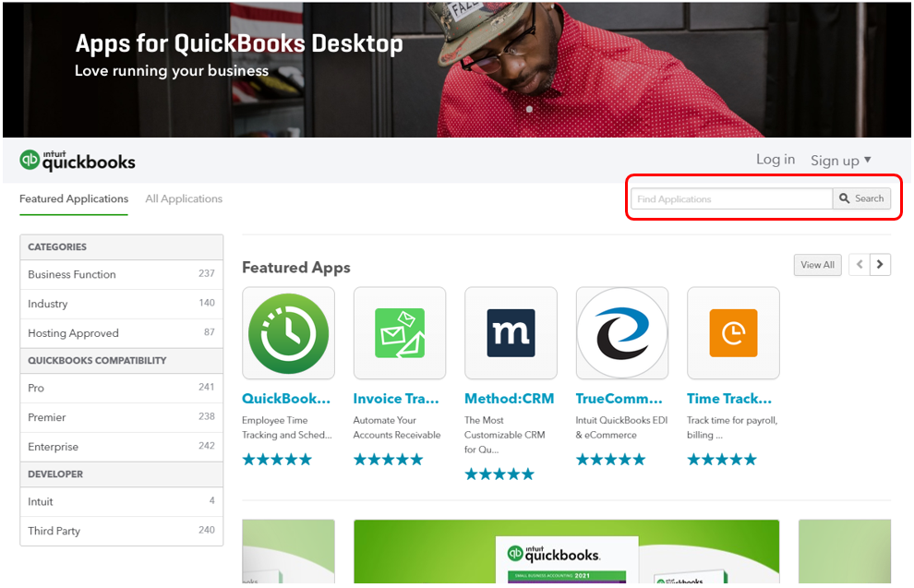Open the QuickBooks Time green clock app icon
This screenshot has width=914, height=588.
289,332
